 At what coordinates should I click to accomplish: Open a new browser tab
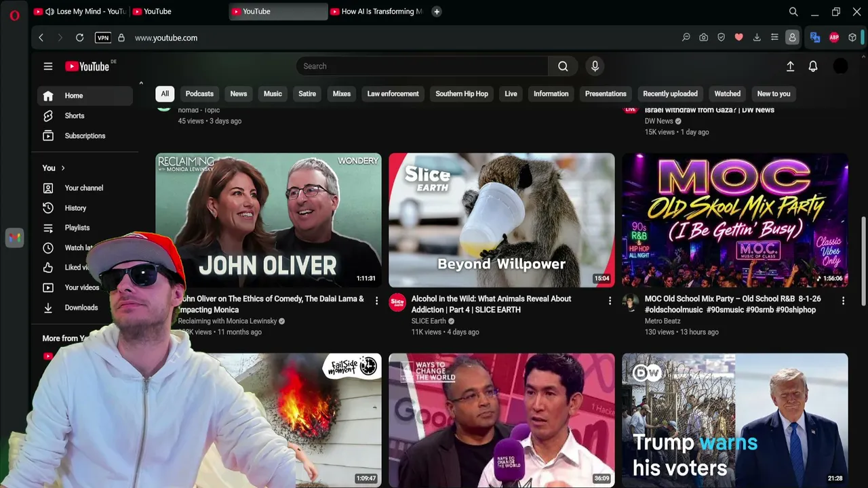[437, 12]
